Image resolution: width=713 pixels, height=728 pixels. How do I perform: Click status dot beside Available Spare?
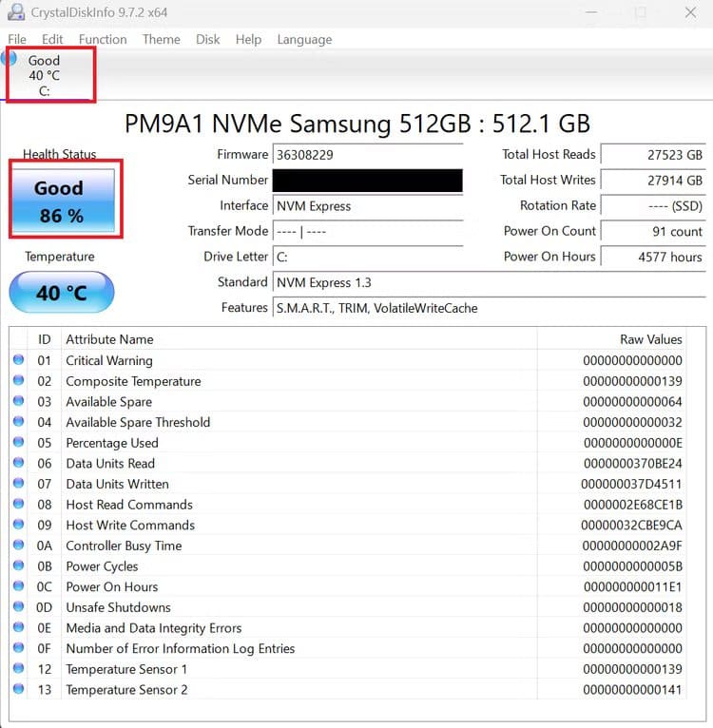[19, 402]
